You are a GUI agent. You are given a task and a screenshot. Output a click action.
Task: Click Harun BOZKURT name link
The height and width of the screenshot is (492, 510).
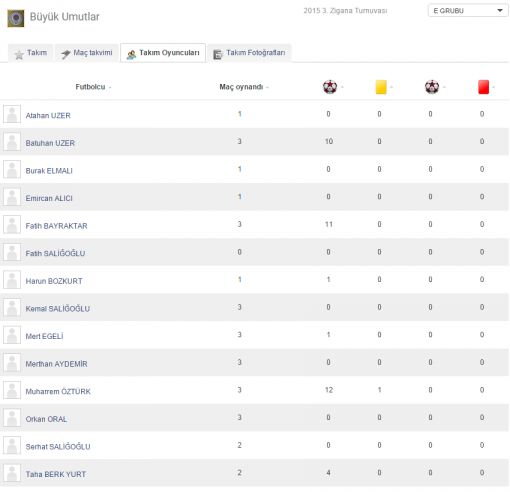pos(54,281)
